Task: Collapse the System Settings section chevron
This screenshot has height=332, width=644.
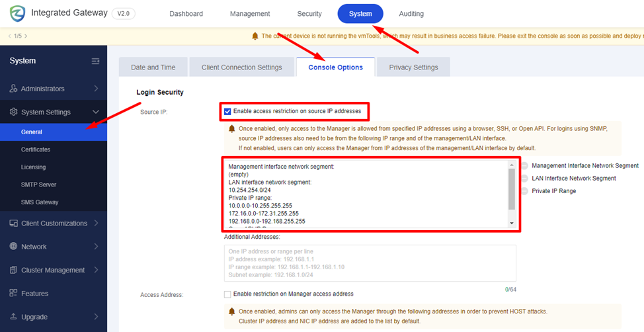Action: pyautogui.click(x=96, y=112)
